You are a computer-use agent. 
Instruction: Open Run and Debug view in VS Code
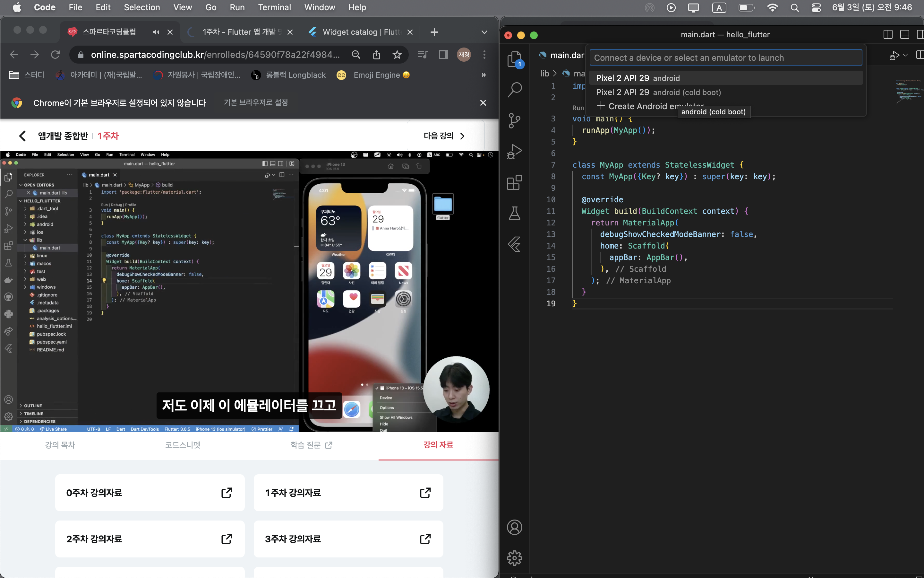514,151
